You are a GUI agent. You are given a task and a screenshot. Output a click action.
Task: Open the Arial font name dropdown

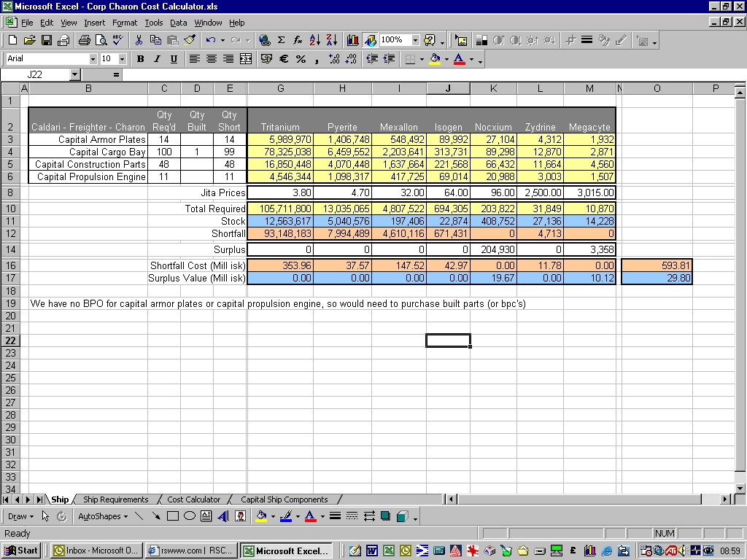pos(93,59)
